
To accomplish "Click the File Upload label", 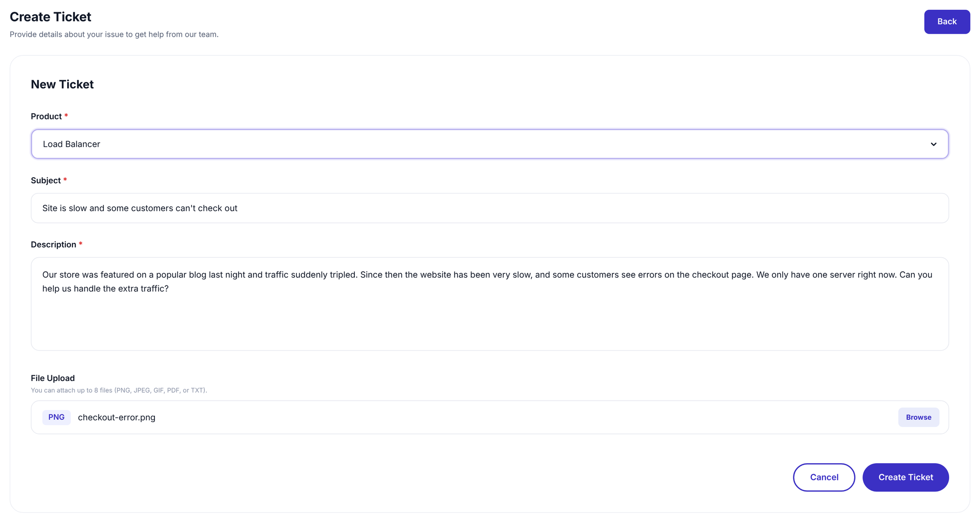I will [x=53, y=378].
